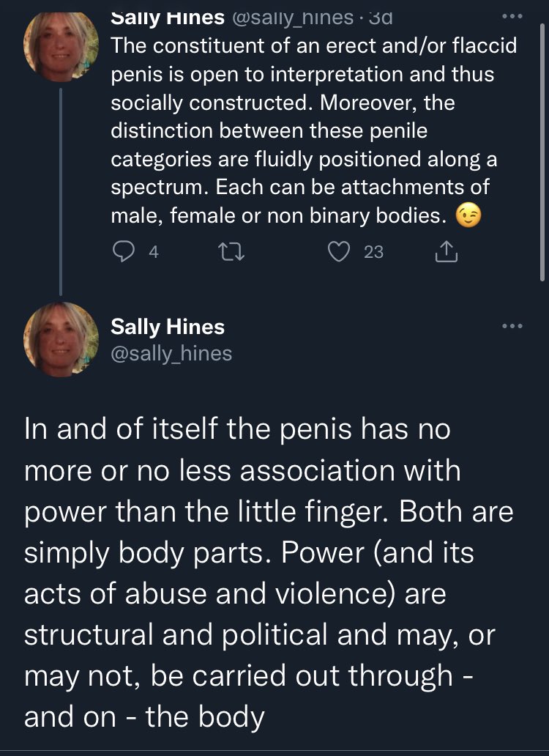Click the reply speech bubble icon
Image resolution: width=549 pixels, height=756 pixels.
(x=121, y=252)
